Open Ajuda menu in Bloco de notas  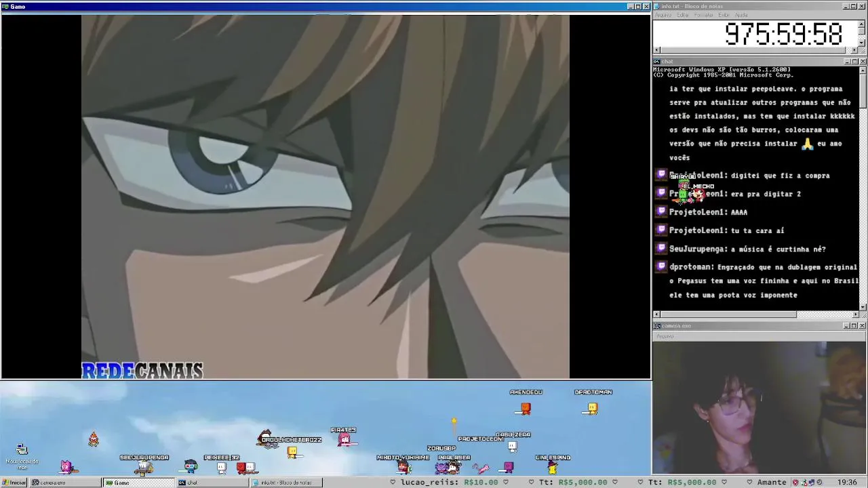(x=741, y=15)
